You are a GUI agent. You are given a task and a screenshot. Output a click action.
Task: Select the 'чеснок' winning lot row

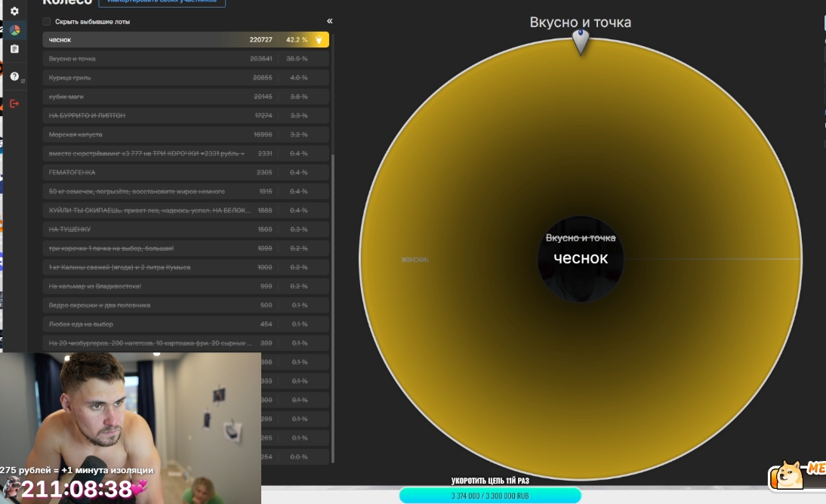(186, 39)
